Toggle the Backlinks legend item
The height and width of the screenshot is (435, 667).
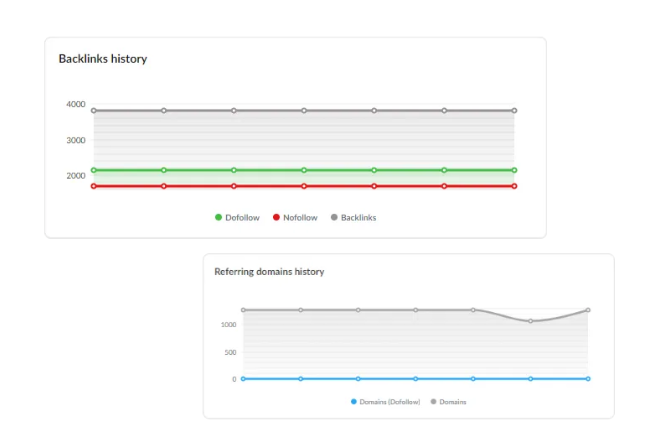(353, 218)
